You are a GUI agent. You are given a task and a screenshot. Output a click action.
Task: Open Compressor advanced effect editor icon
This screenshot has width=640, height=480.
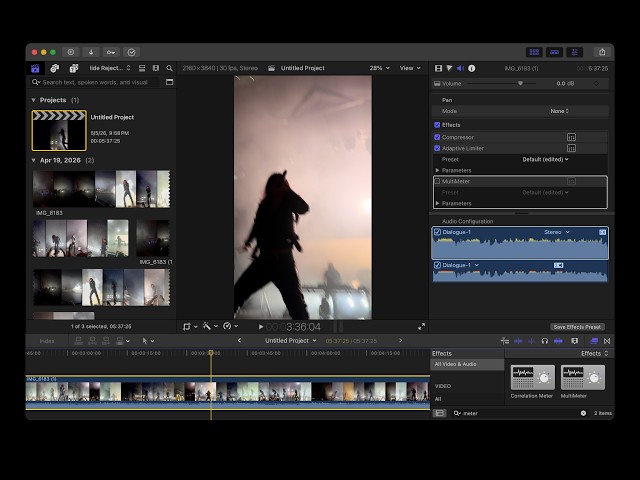[x=571, y=137]
